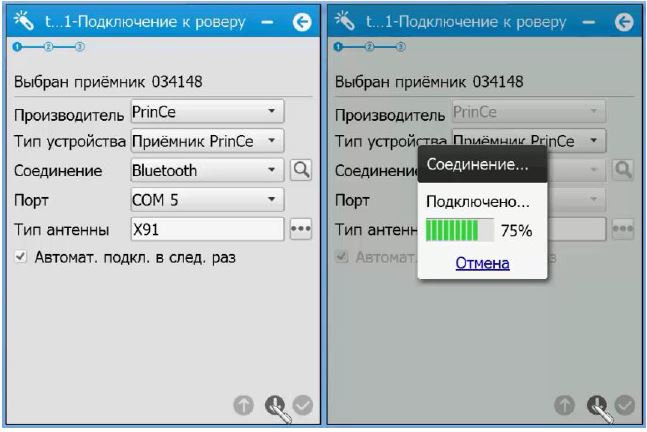Click dimmed magnifier search icon in right window
Viewport: 647px width, 432px height.
pos(623,170)
